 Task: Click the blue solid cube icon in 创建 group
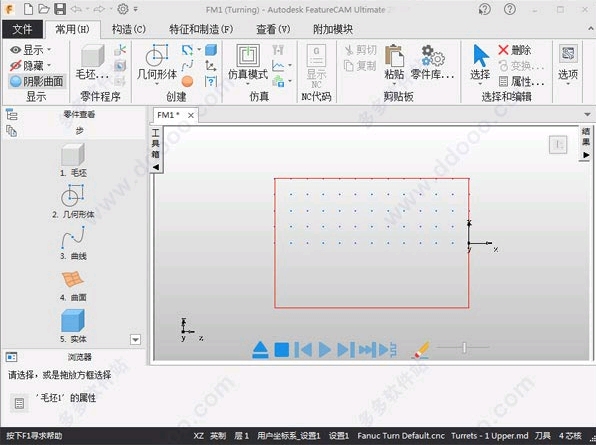pyautogui.click(x=211, y=50)
